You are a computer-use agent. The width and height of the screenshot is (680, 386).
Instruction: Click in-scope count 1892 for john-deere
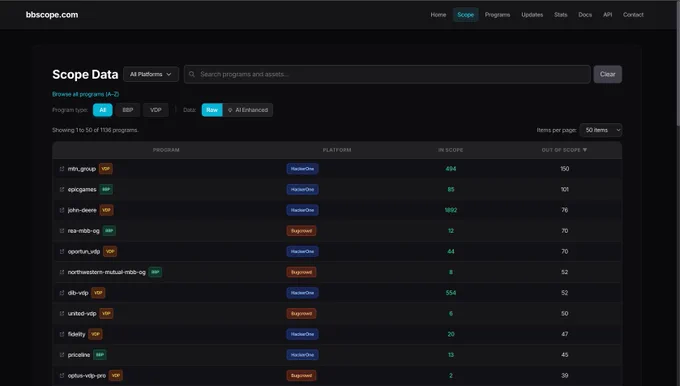click(x=451, y=210)
